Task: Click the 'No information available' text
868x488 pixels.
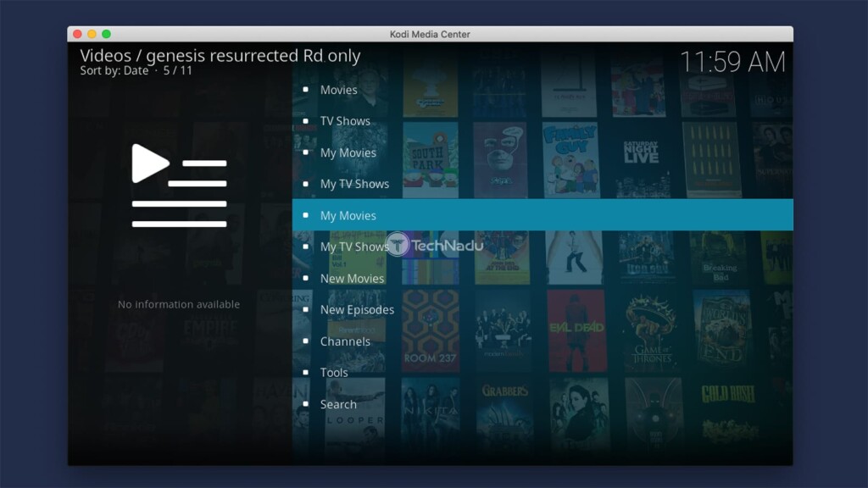Action: click(x=179, y=304)
